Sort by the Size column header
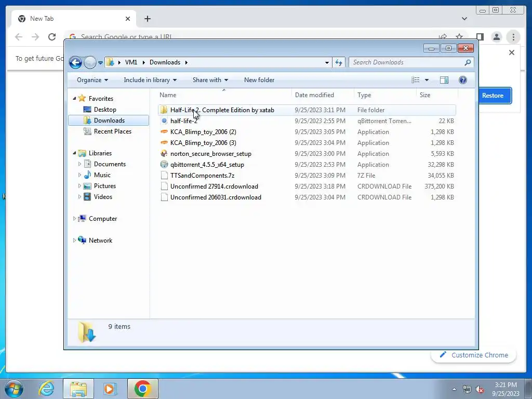This screenshot has width=532, height=399. pyautogui.click(x=437, y=95)
